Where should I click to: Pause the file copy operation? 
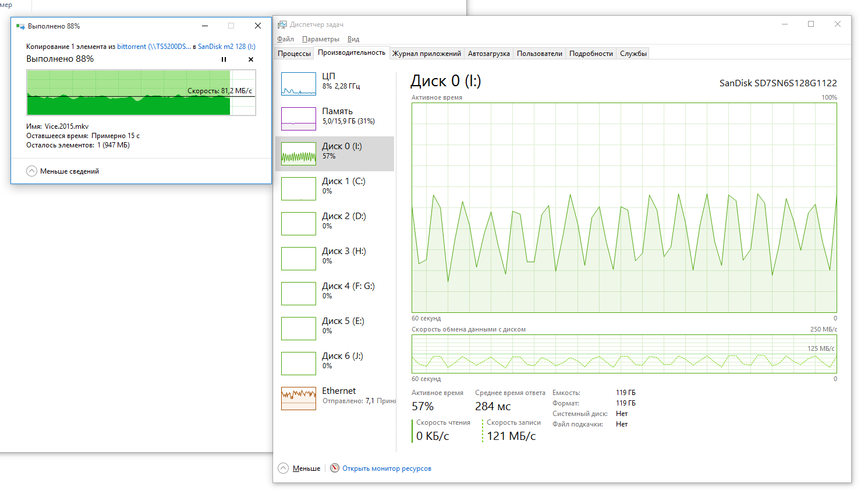coord(224,59)
